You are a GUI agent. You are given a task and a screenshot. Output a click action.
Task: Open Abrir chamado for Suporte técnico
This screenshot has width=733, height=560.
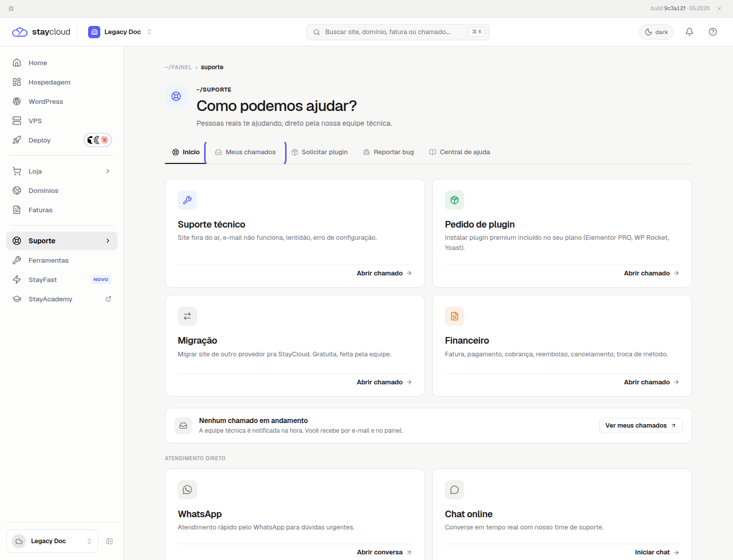384,273
